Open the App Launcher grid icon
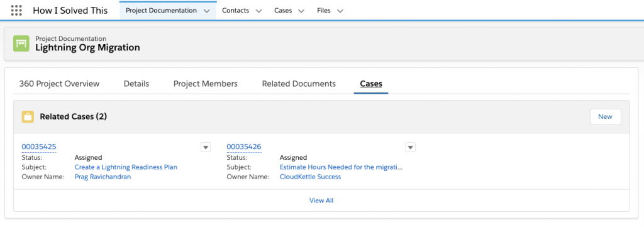The image size is (644, 227). 16,11
